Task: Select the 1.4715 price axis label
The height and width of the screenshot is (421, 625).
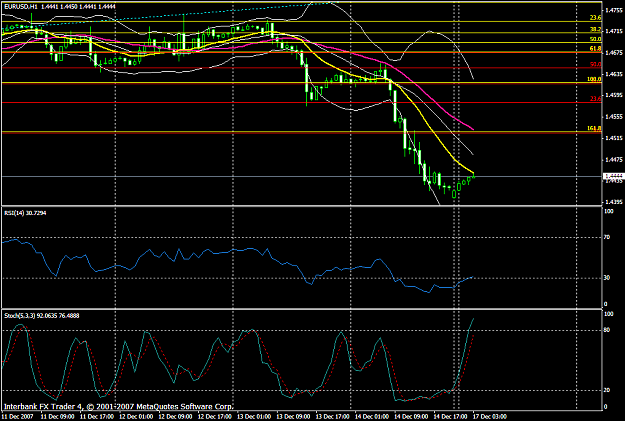Action: (612, 31)
